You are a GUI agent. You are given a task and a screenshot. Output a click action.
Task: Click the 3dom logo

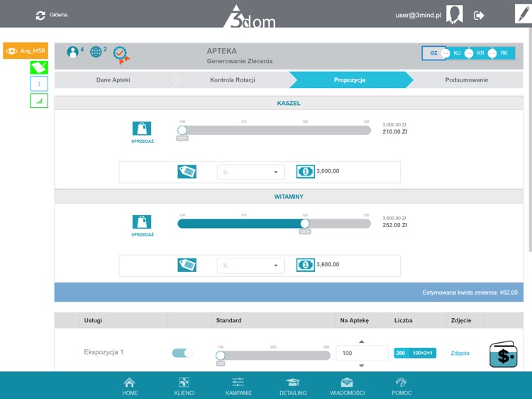coord(250,16)
